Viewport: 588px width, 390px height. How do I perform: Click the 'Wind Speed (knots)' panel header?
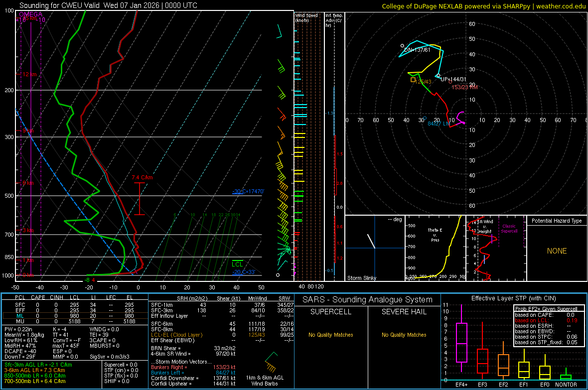[x=306, y=17]
